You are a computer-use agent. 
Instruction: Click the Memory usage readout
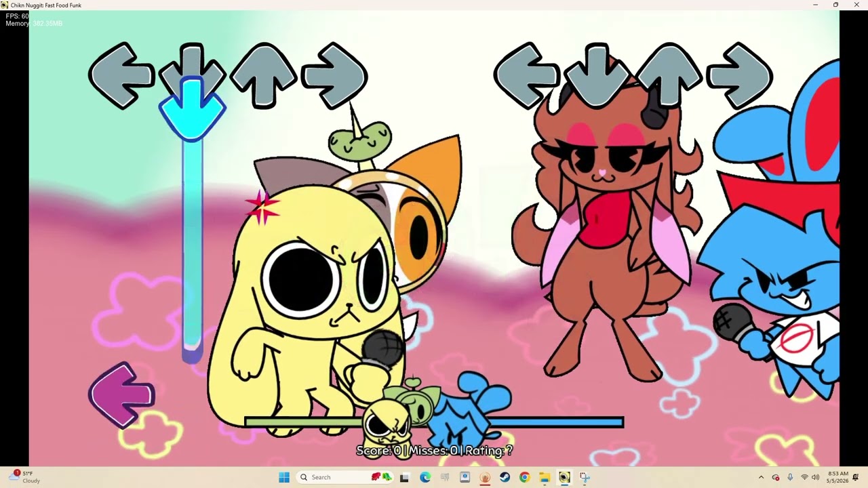(34, 24)
